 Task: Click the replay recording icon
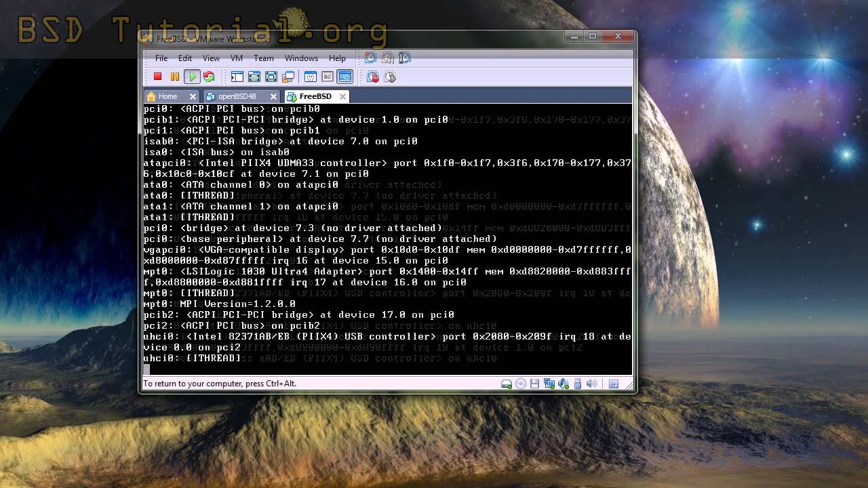point(390,77)
